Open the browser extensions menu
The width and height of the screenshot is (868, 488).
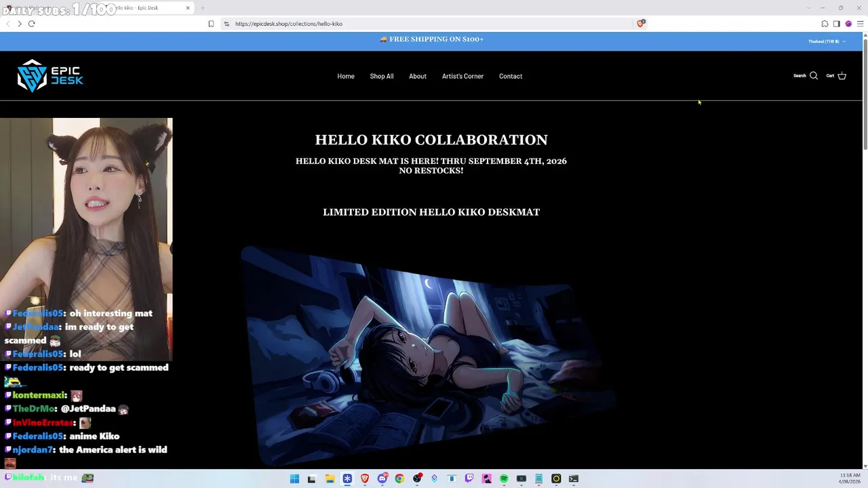click(x=825, y=24)
